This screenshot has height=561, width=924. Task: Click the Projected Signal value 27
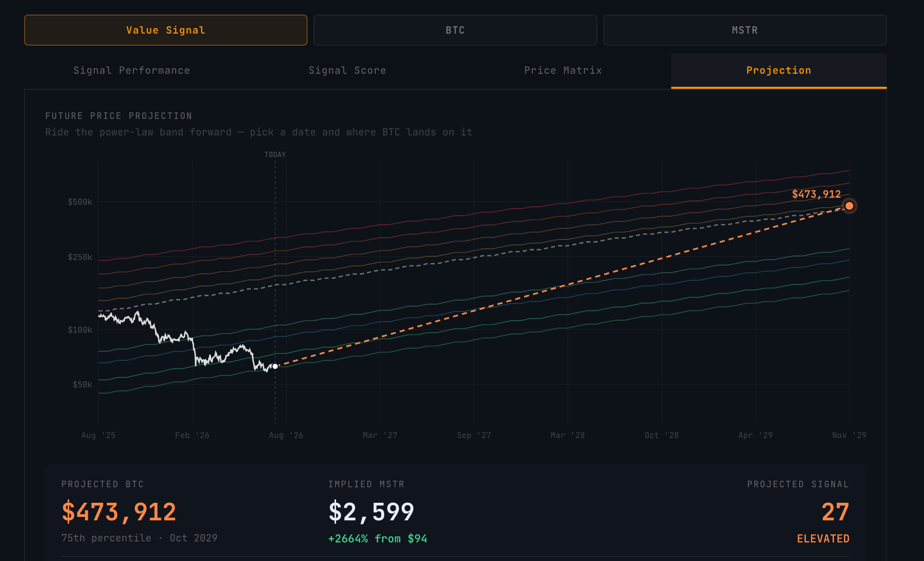[x=835, y=512]
